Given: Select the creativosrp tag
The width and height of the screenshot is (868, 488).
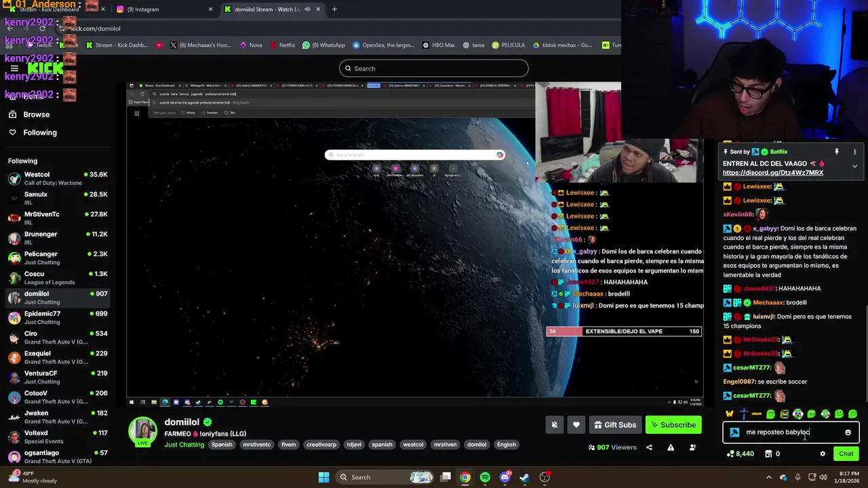Looking at the screenshot, I should point(321,445).
